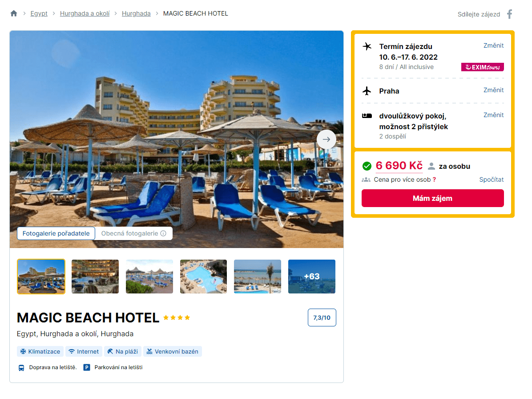Switch to Fotogalerie pořadatele tab

(x=56, y=233)
